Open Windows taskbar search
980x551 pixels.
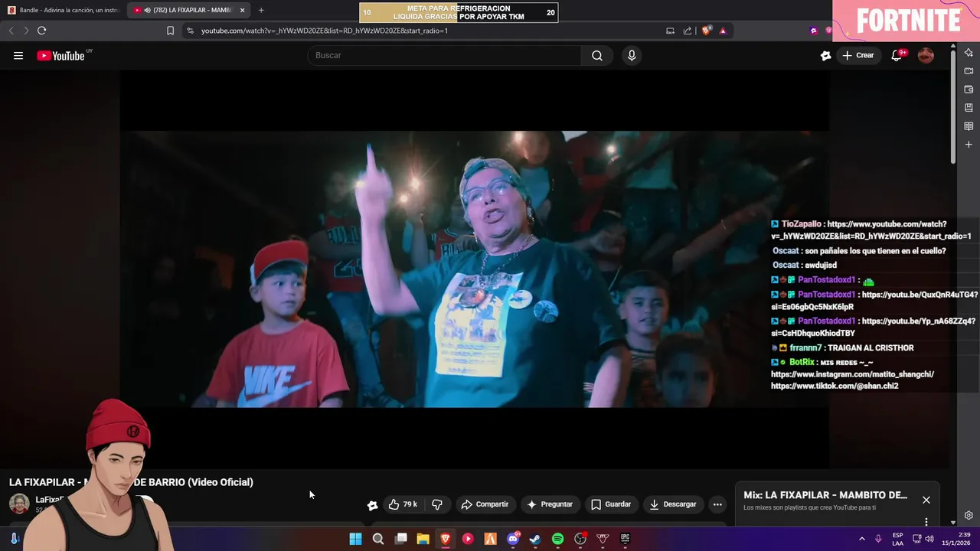click(x=378, y=539)
